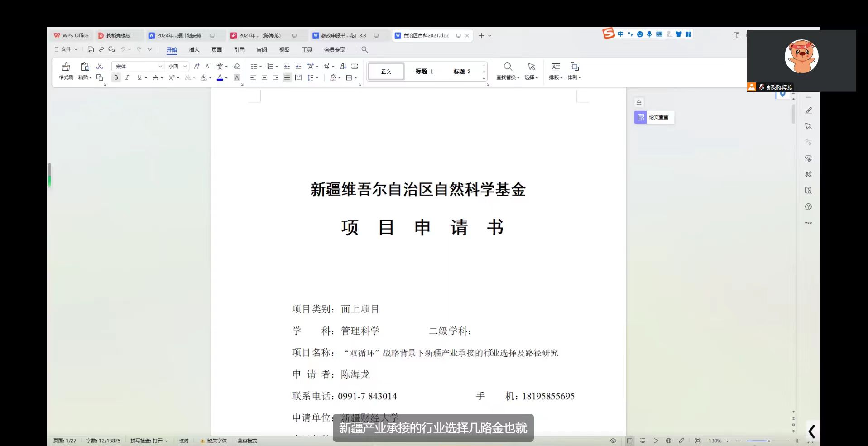Click the zoom slider in status bar
Viewport: 868px width, 446px height.
point(768,441)
